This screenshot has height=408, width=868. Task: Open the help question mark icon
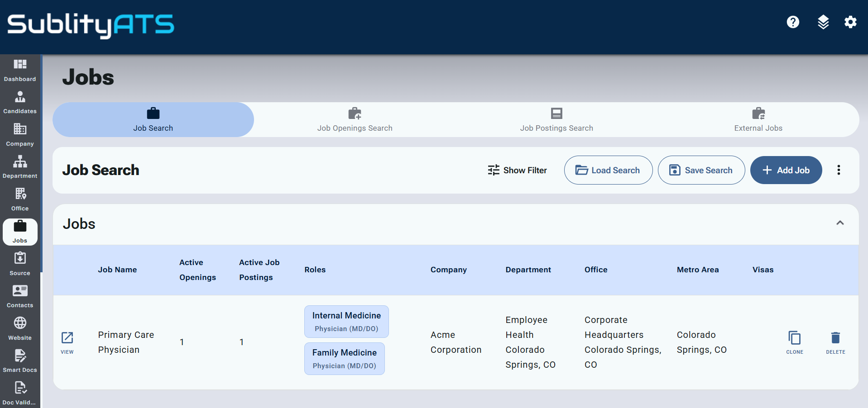(793, 22)
